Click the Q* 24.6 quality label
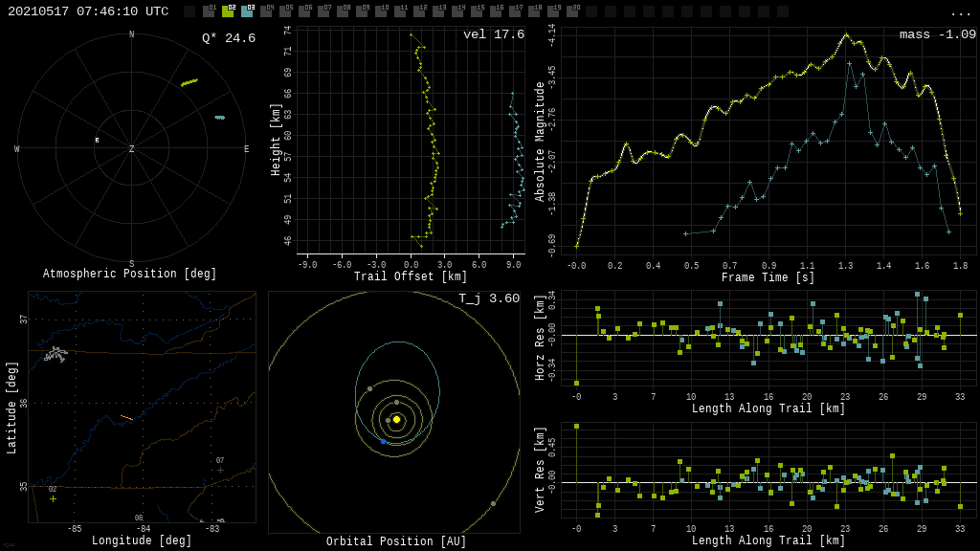The height and width of the screenshot is (551, 980). tap(228, 38)
